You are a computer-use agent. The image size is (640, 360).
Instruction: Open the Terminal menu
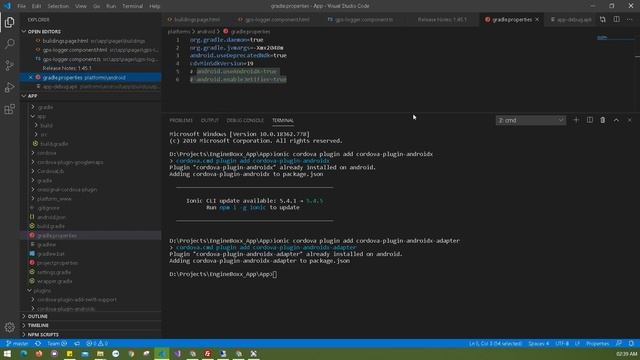(133, 6)
